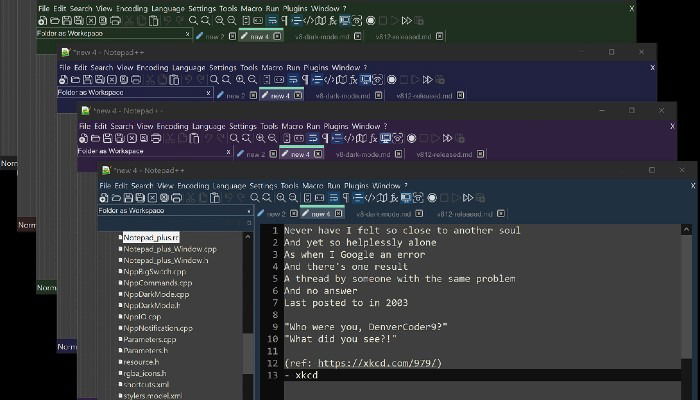Click Save icon in green window toolbar
Screen dimensions: 700x400
click(x=67, y=21)
